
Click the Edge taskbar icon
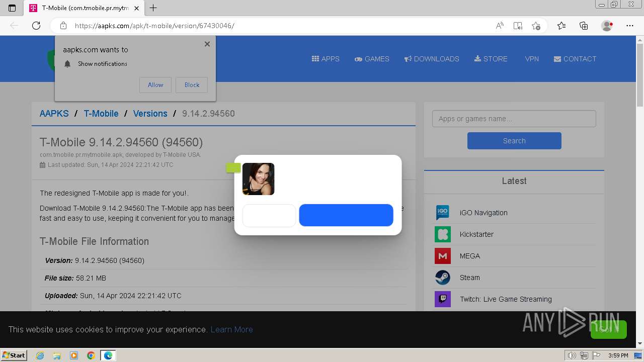tap(108, 355)
